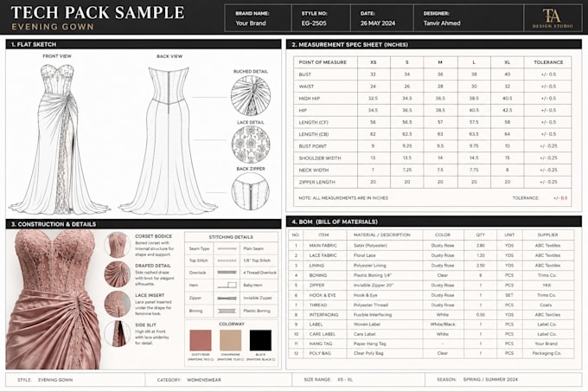Click the Draped Detail round photo
The height and width of the screenshot is (392, 588).
[x=117, y=274]
